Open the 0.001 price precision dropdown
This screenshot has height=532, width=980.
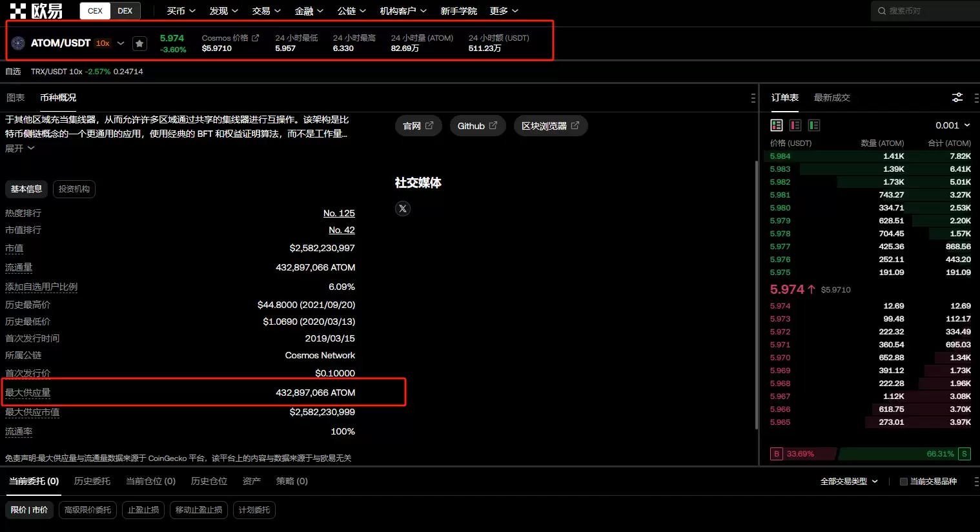point(952,125)
